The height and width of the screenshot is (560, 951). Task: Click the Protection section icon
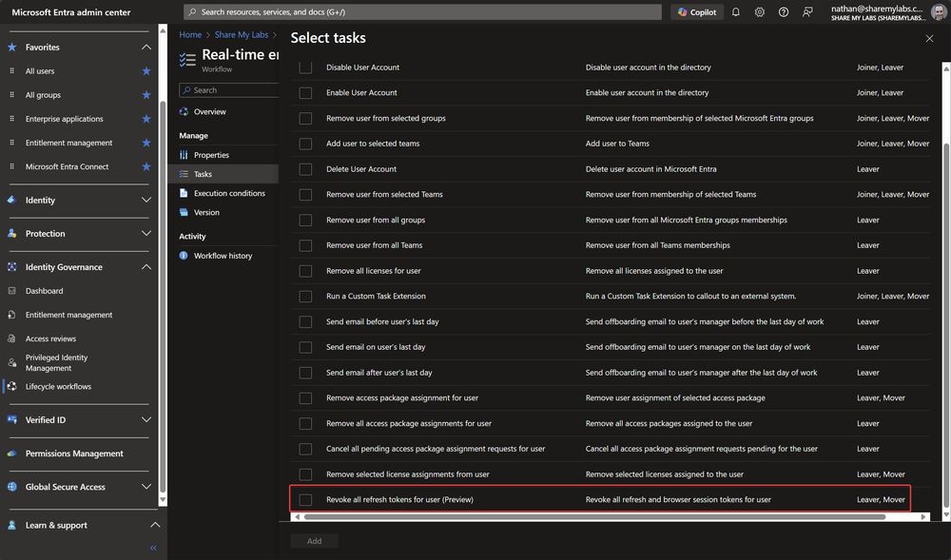click(x=11, y=233)
